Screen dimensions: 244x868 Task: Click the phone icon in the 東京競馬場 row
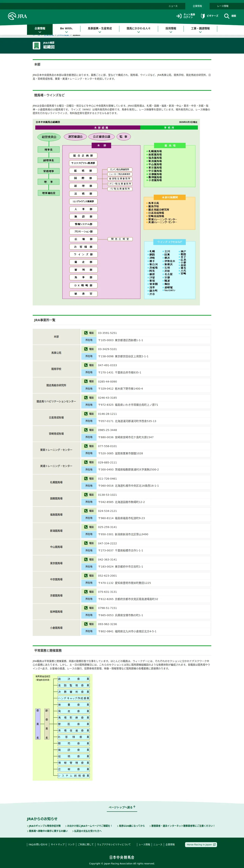pyautogui.click(x=86, y=559)
